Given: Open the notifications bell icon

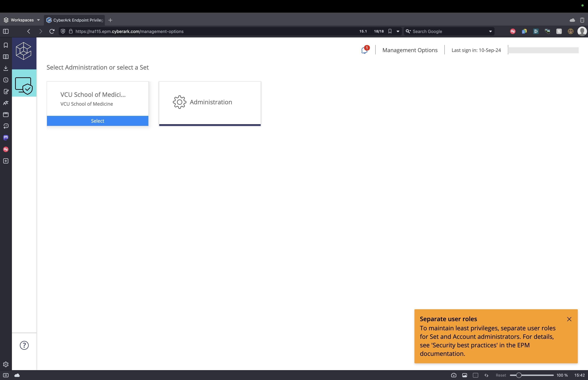Looking at the screenshot, I should (x=364, y=50).
